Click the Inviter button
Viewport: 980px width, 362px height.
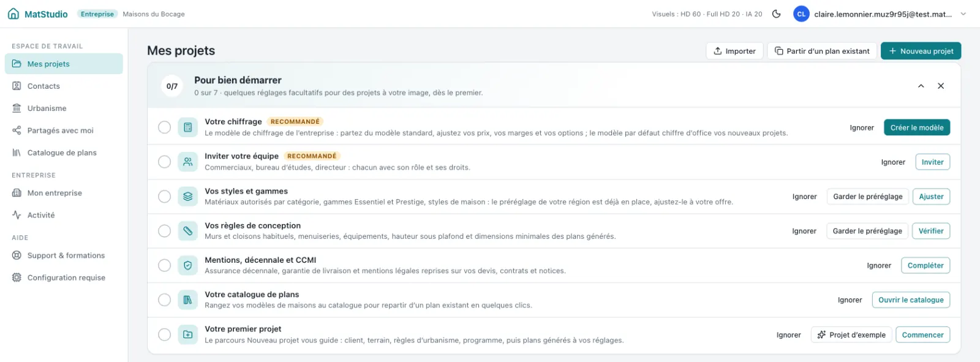pos(933,162)
